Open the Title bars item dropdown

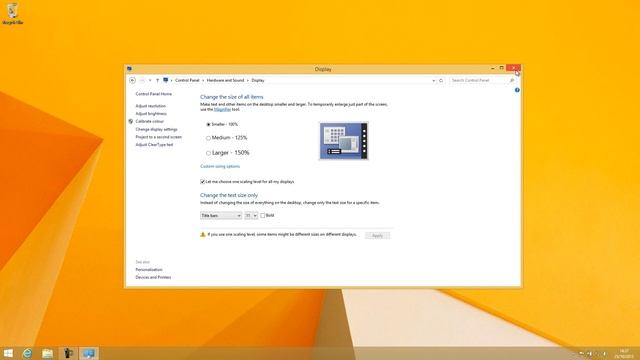[221, 216]
